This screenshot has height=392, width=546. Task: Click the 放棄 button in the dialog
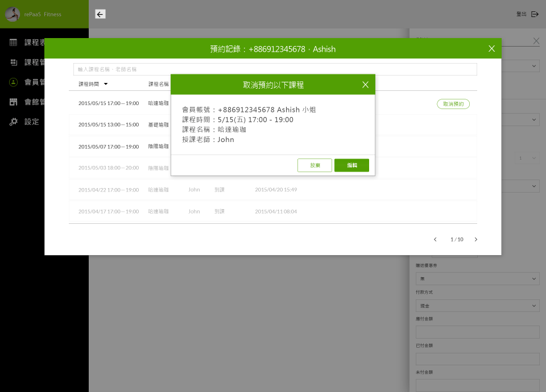click(315, 165)
